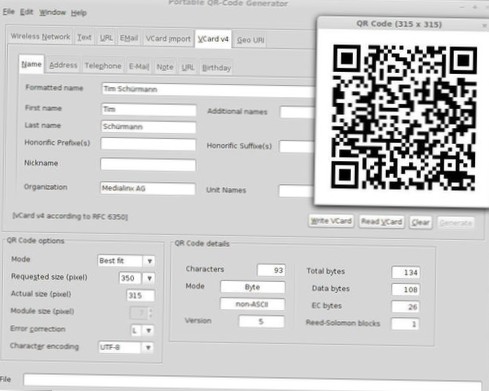Viewport: 489px width, 391px height.
Task: Click the Requested size value 350
Action: point(130,278)
